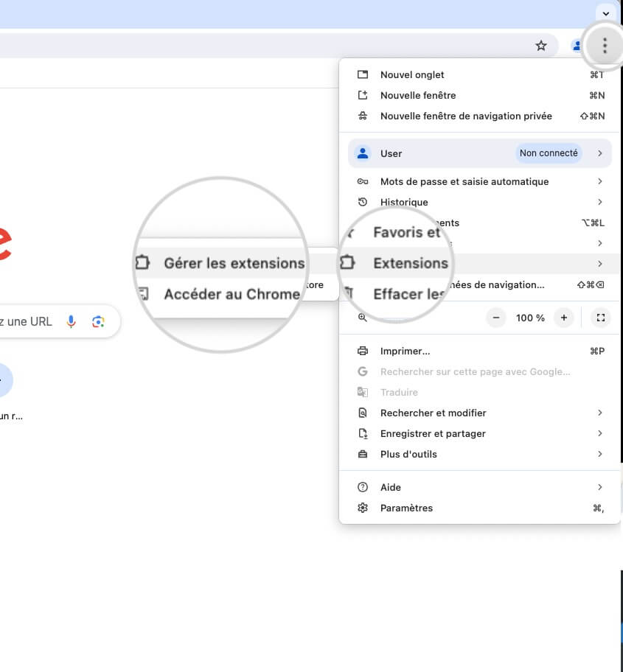623x672 pixels.
Task: Click the translate icon beside Traduire
Action: click(363, 392)
